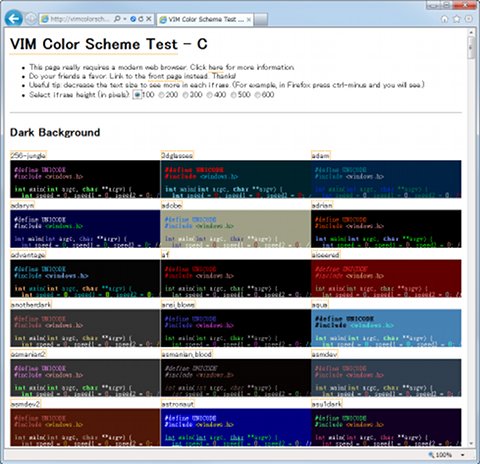Open the asmanian_blood scheme link
Screen dimensions: 480x464
(x=186, y=354)
